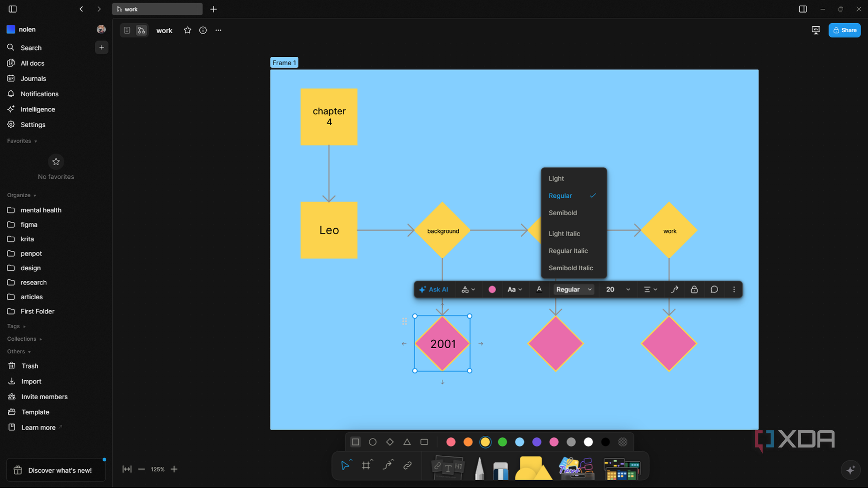Open the Frame tool
868x488 pixels.
367,465
